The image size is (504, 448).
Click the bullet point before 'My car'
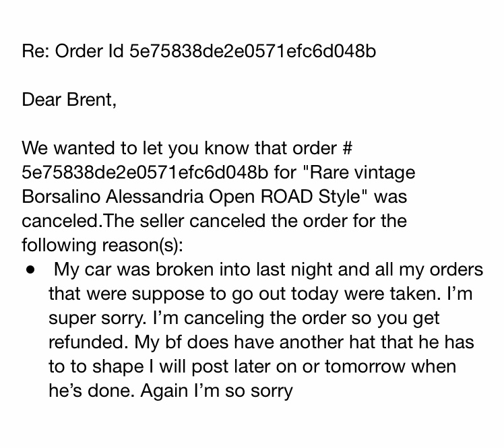[31, 270]
